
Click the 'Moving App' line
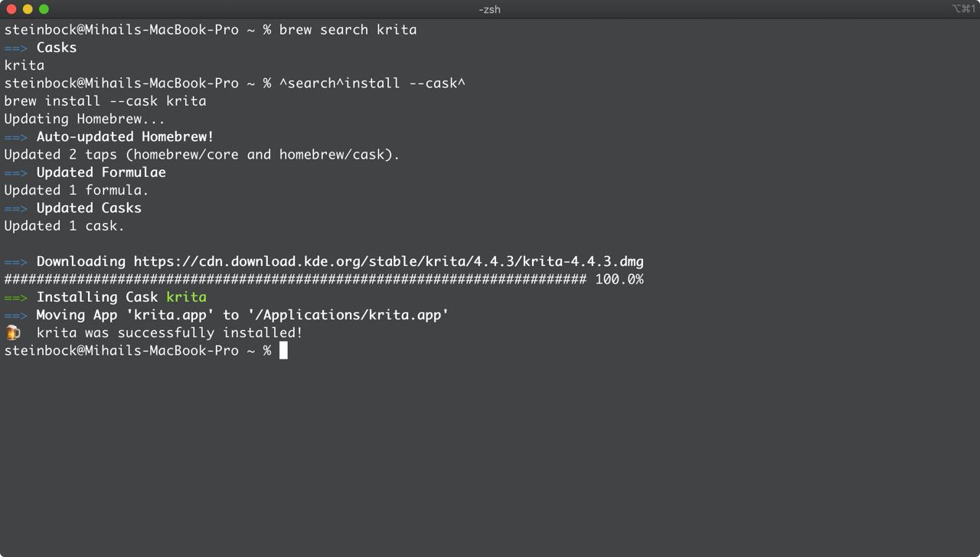tap(226, 315)
